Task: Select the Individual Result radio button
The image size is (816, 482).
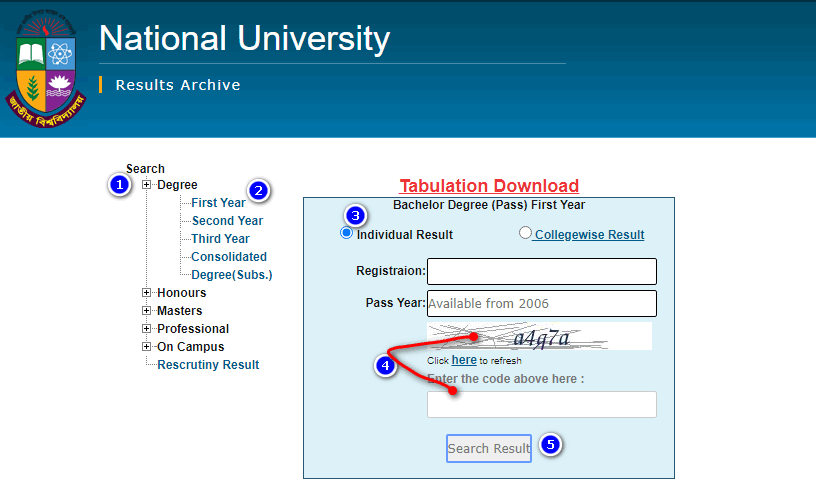Action: tap(346, 233)
